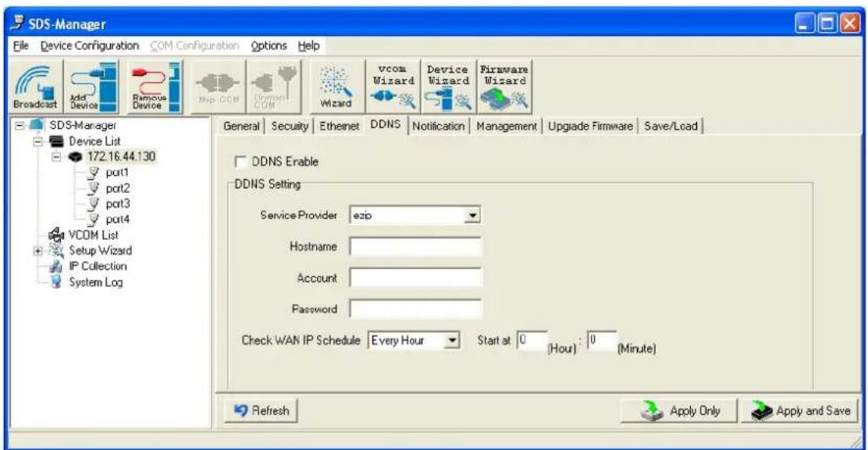The height and width of the screenshot is (450, 868).
Task: Open the Service Provider dropdown
Action: pyautogui.click(x=471, y=215)
